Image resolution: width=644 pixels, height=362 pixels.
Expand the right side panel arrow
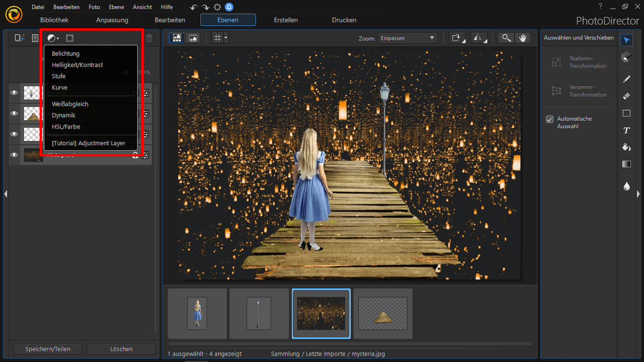[x=638, y=194]
